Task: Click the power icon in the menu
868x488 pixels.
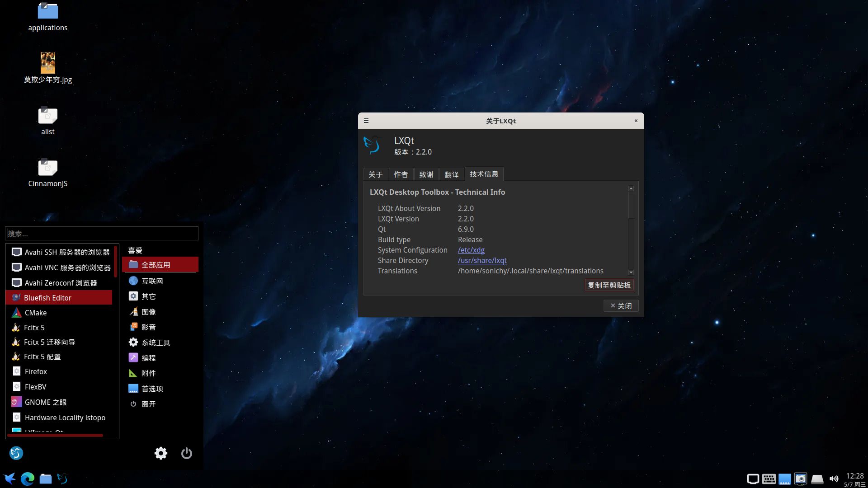Action: pyautogui.click(x=186, y=453)
